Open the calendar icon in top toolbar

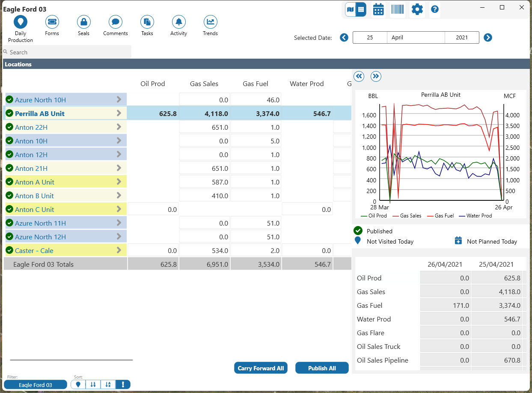coord(378,9)
